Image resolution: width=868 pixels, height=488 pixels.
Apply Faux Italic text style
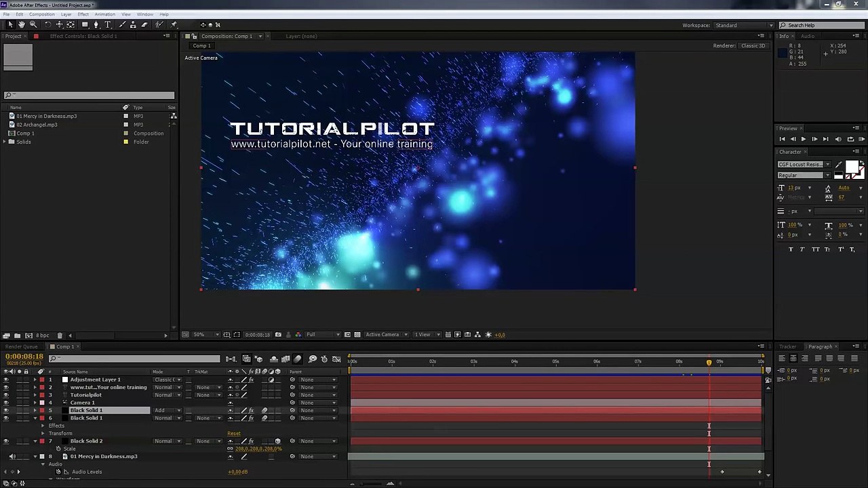point(802,249)
